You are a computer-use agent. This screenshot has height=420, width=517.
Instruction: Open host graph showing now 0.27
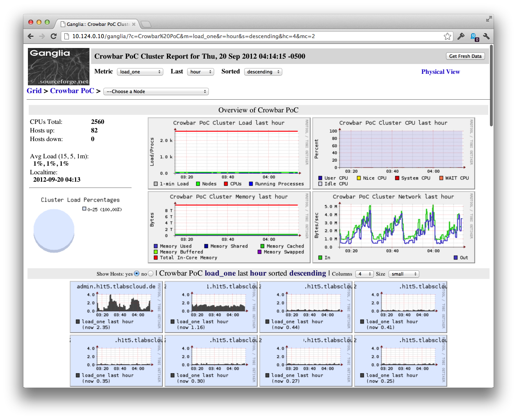pyautogui.click(x=306, y=361)
